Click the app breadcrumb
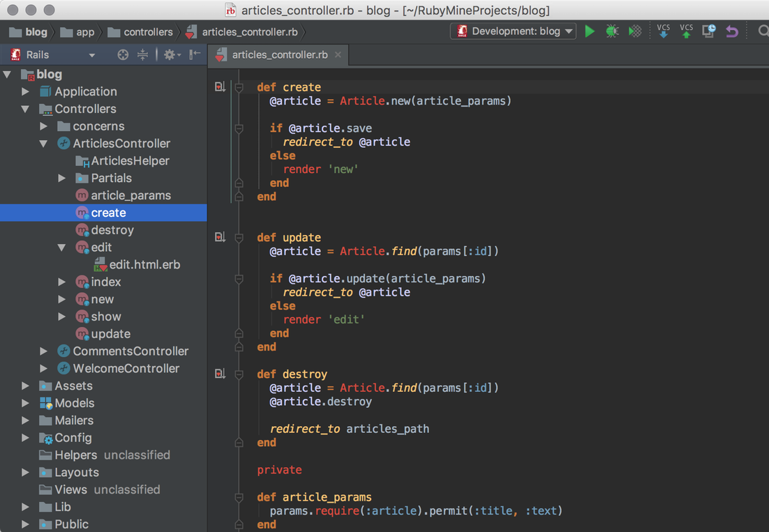769x532 pixels. pyautogui.click(x=77, y=32)
